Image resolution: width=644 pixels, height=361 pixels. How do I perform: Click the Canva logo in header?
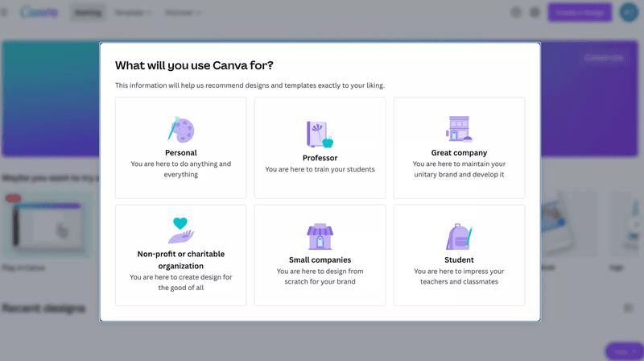coord(37,13)
